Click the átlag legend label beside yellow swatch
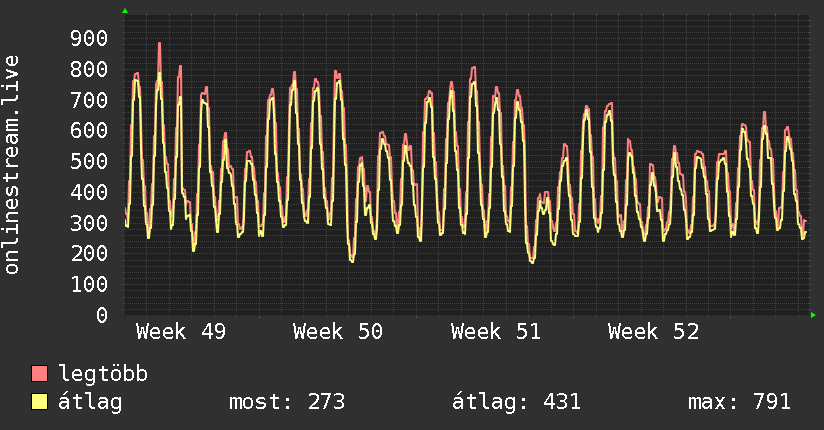The image size is (824, 430). pos(91,402)
